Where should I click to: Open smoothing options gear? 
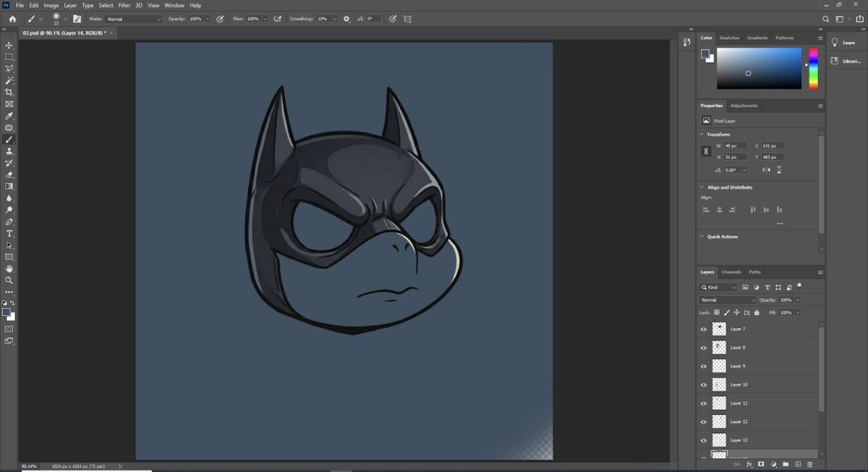click(346, 19)
